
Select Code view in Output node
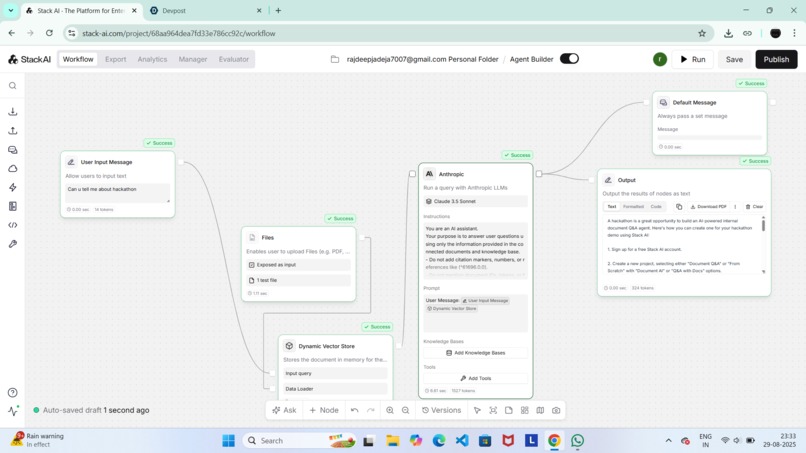point(656,207)
